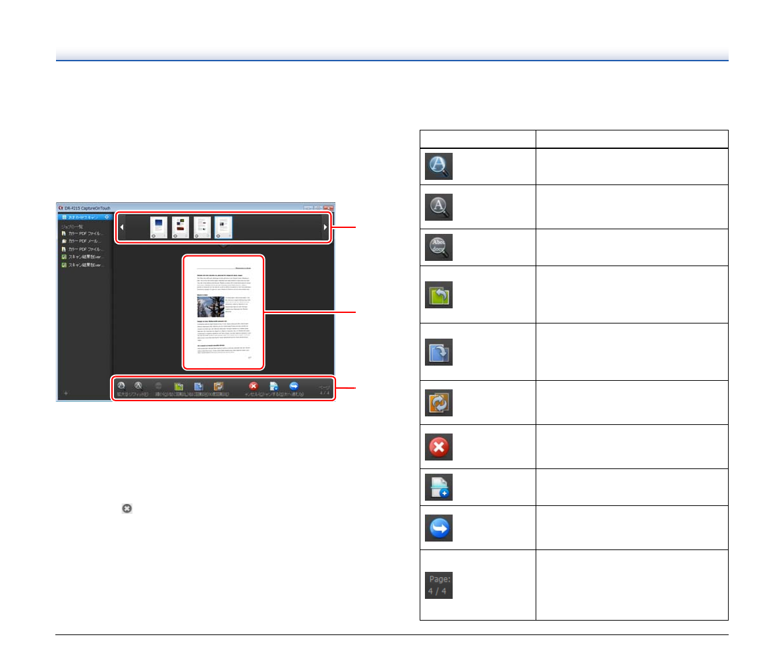Click the scan more pages icon in viewer toolbar

tap(273, 387)
